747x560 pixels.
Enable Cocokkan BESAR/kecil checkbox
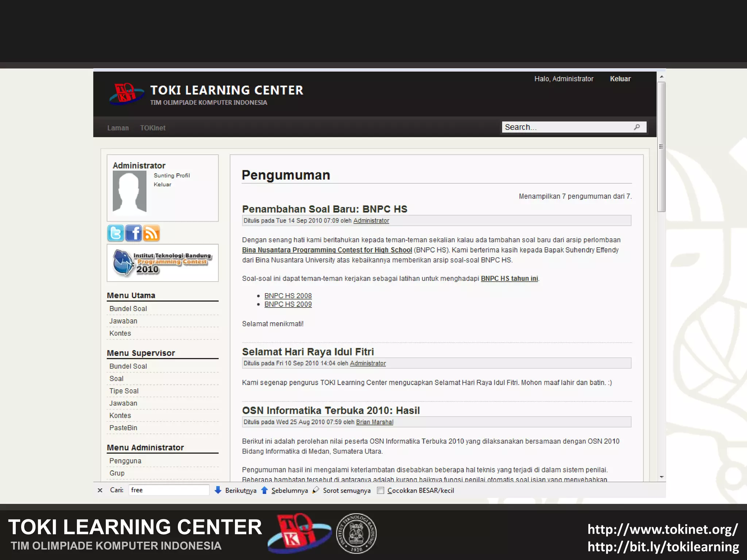click(380, 490)
